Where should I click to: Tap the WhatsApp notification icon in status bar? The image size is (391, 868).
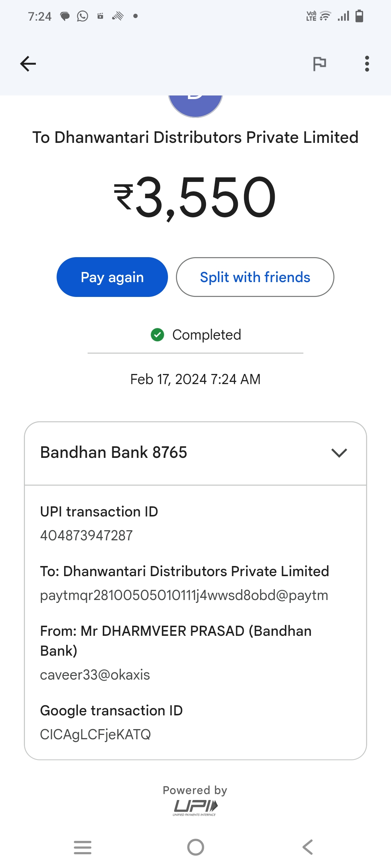[83, 16]
